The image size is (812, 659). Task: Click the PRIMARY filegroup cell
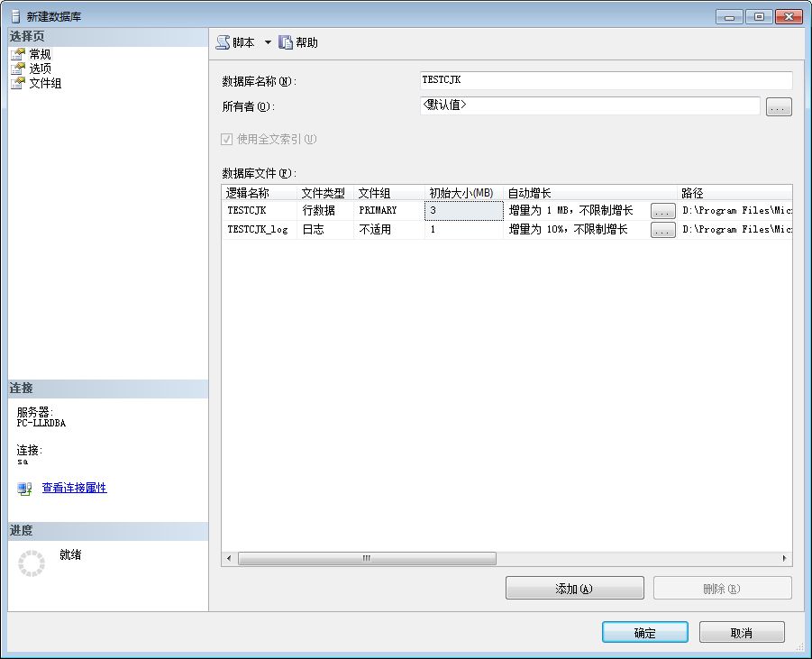pyautogui.click(x=389, y=210)
